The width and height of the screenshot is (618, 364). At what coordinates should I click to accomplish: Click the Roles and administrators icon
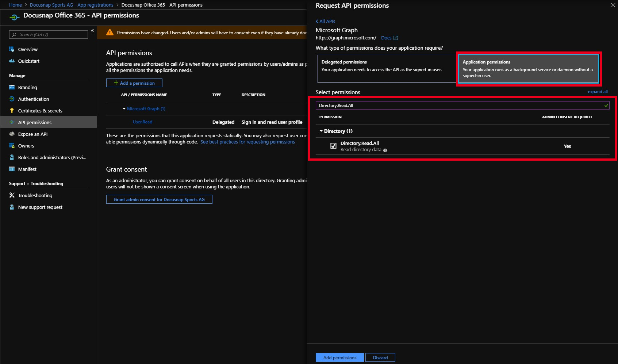coord(12,157)
